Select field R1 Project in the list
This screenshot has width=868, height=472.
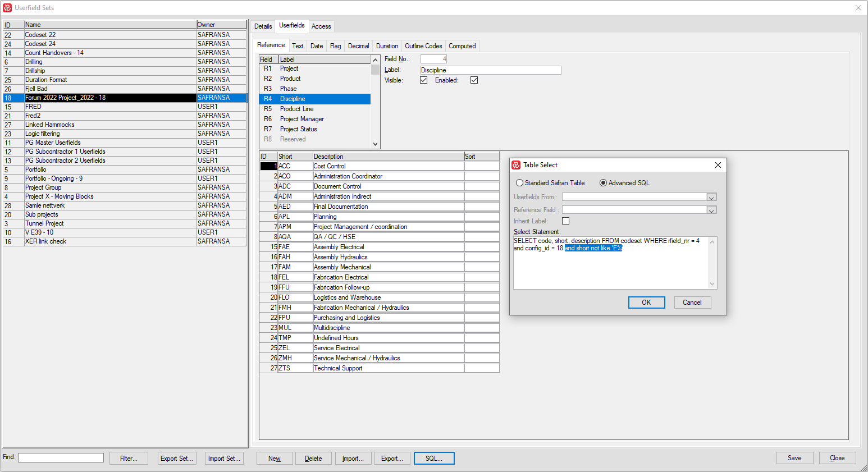point(314,68)
